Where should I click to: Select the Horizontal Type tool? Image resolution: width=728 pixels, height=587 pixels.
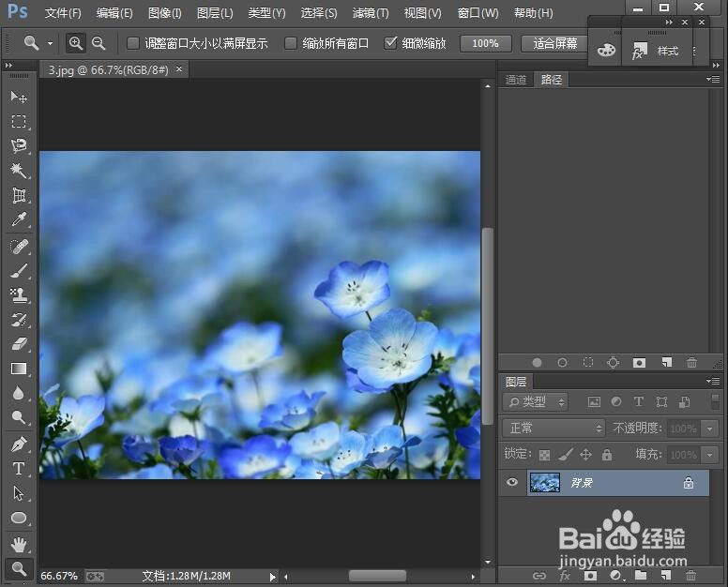pos(19,469)
